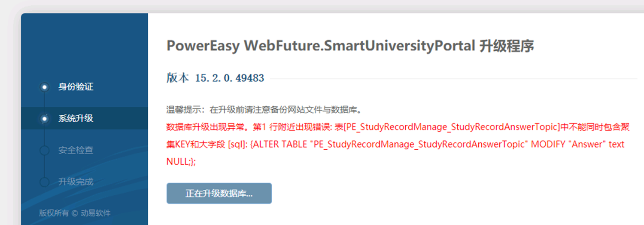Screen dimensions: 644x225
Task: Click the 升级完成 step circle icon
Action: pyautogui.click(x=44, y=182)
